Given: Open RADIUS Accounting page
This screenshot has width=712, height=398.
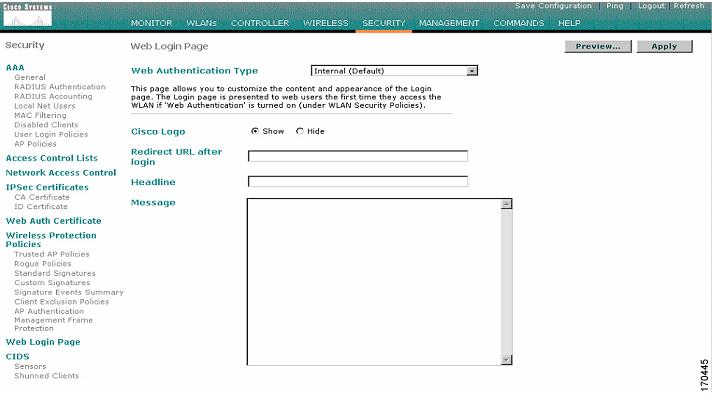Looking at the screenshot, I should point(53,96).
